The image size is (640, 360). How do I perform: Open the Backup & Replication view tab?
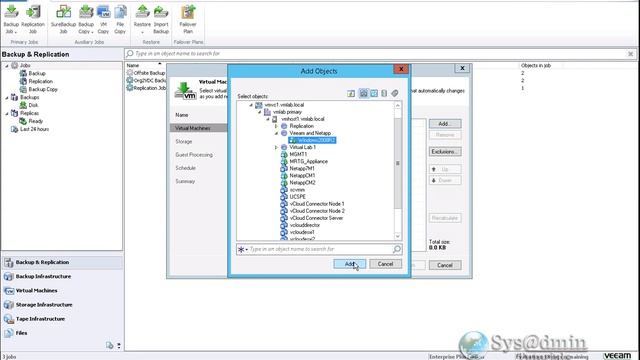click(x=62, y=262)
